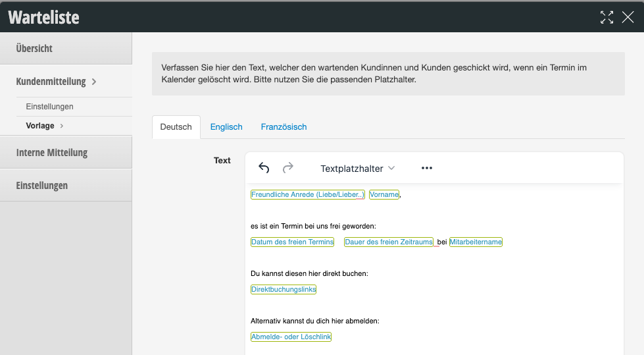
Task: Switch to the Französisch tab
Action: [x=284, y=127]
